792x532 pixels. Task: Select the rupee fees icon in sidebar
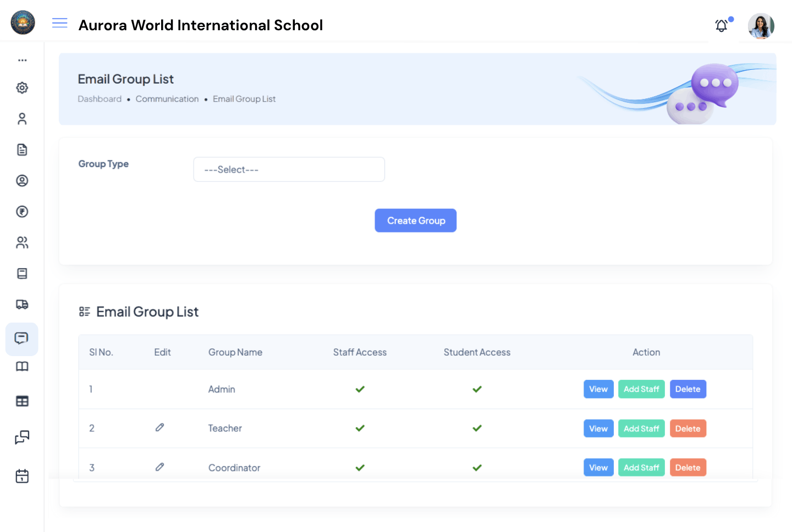22,212
